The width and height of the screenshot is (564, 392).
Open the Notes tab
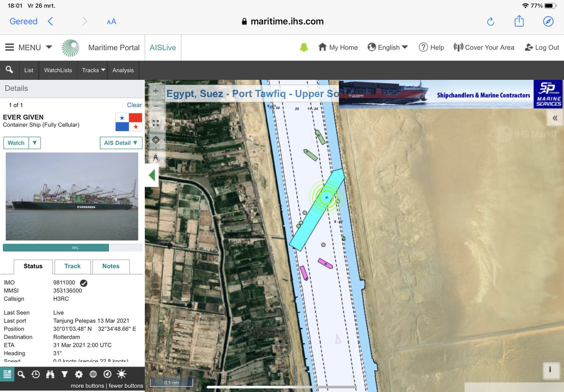coord(111,266)
